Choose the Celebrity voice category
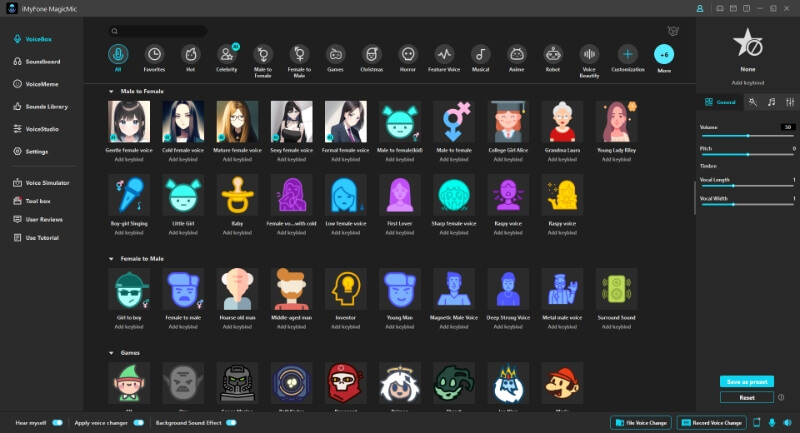Screen dimensions: 800x433 (x=227, y=54)
